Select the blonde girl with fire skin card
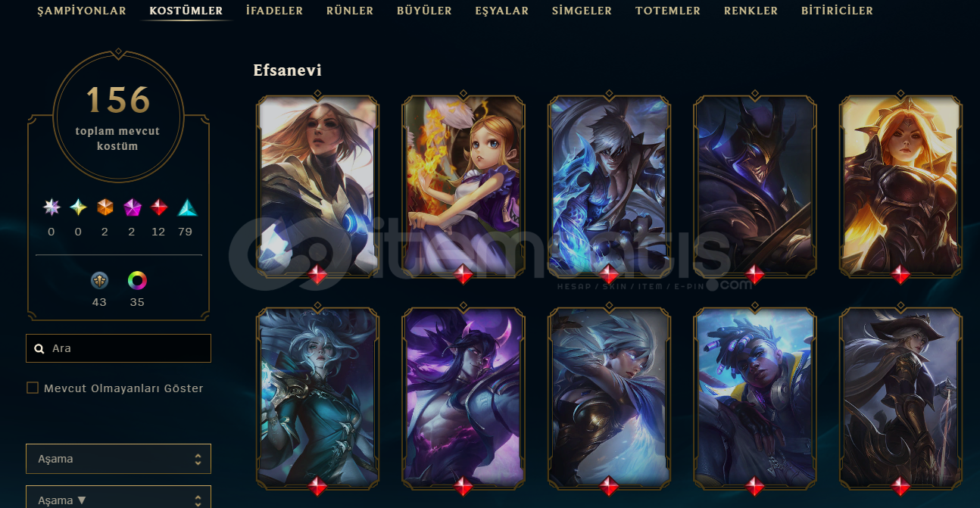Viewport: 980px width, 508px height. pos(463,185)
